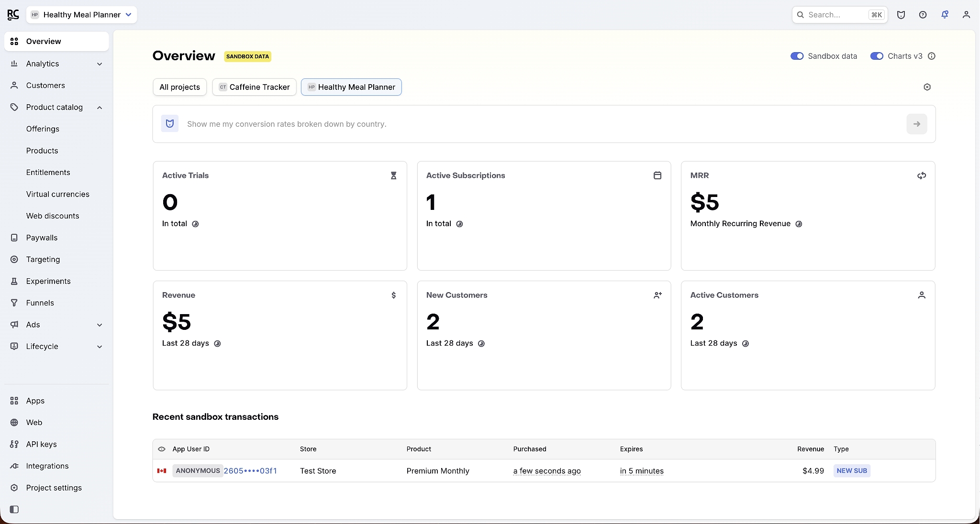Viewport: 980px width, 524px height.
Task: Open Offerings under Product catalog
Action: tap(43, 129)
